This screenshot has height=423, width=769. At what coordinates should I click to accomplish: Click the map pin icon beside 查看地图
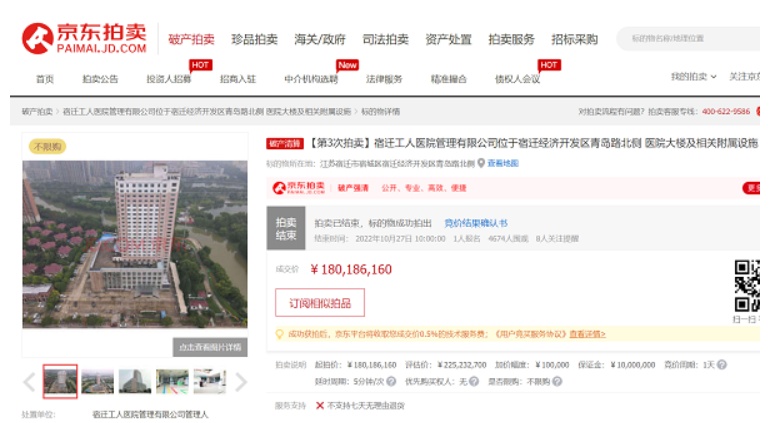point(480,162)
